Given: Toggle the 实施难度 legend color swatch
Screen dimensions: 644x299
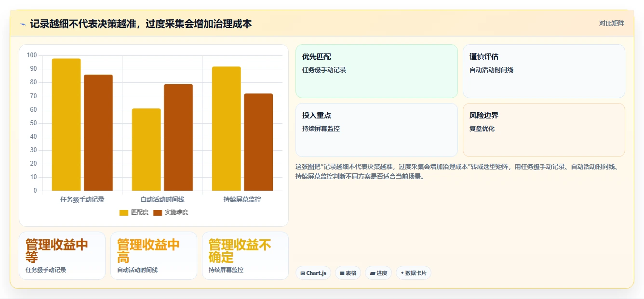Looking at the screenshot, I should pyautogui.click(x=158, y=212).
